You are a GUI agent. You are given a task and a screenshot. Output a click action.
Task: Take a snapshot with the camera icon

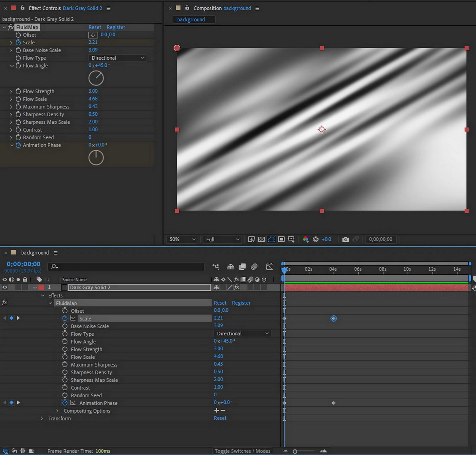pyautogui.click(x=346, y=239)
